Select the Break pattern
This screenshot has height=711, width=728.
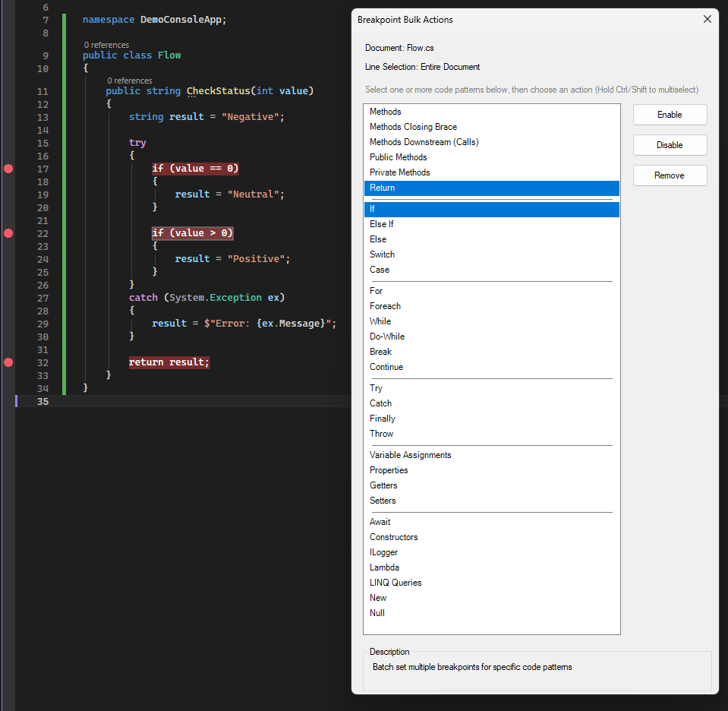pyautogui.click(x=492, y=352)
